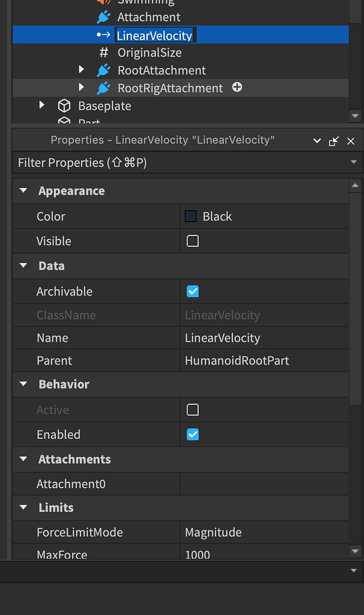Open the Black color swatch picker
The height and width of the screenshot is (615, 364).
point(190,216)
